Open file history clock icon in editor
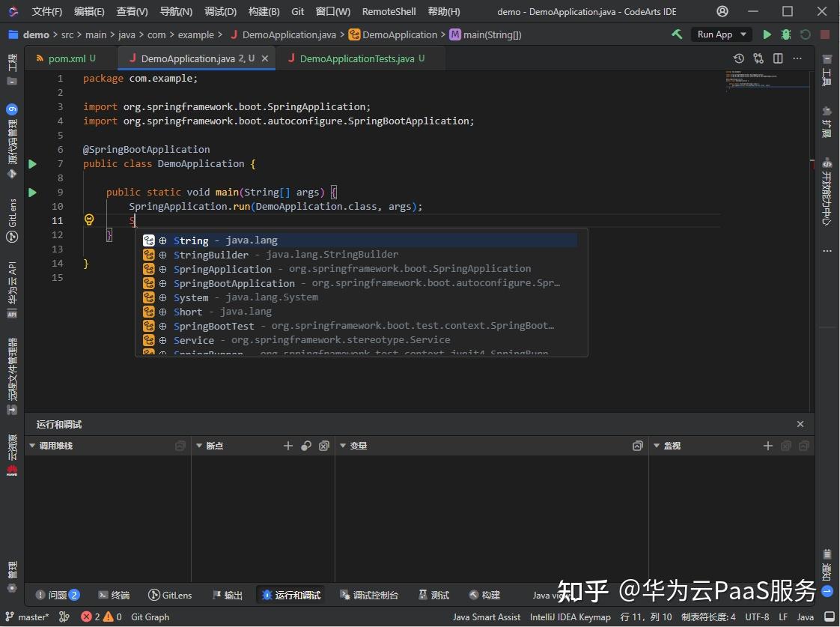This screenshot has width=840, height=627. [x=739, y=58]
